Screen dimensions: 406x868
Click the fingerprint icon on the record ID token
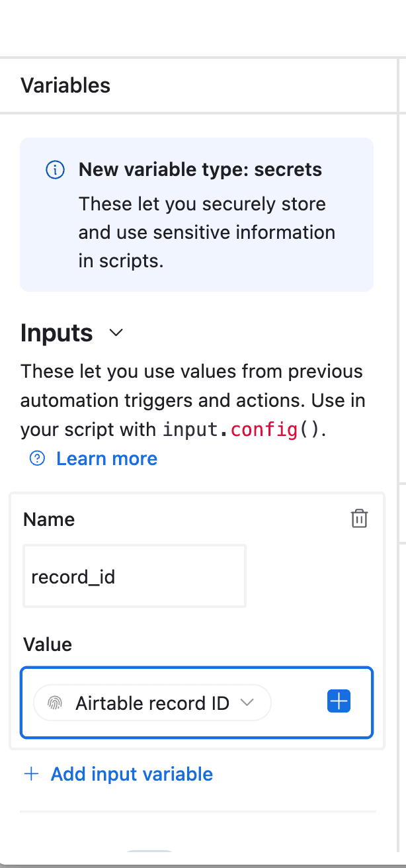point(55,703)
